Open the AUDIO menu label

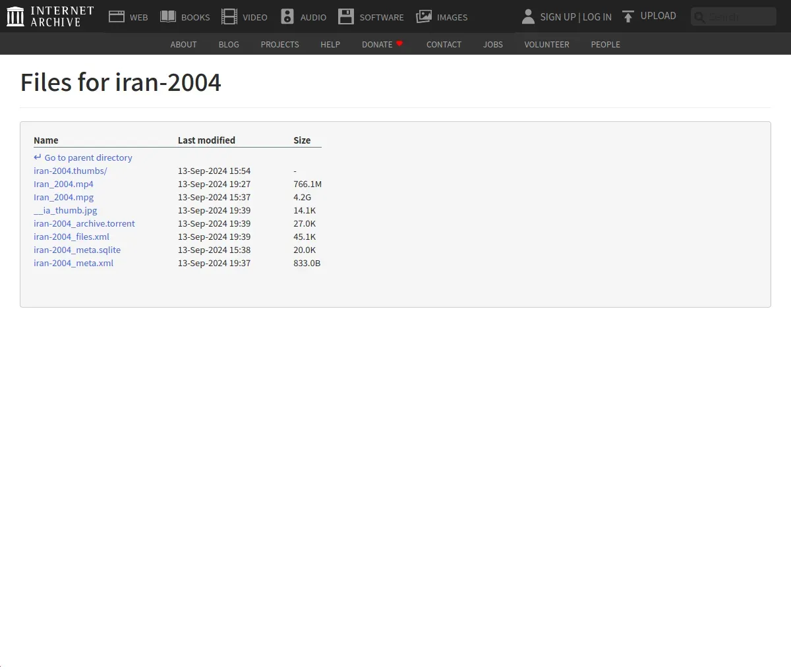click(x=313, y=18)
